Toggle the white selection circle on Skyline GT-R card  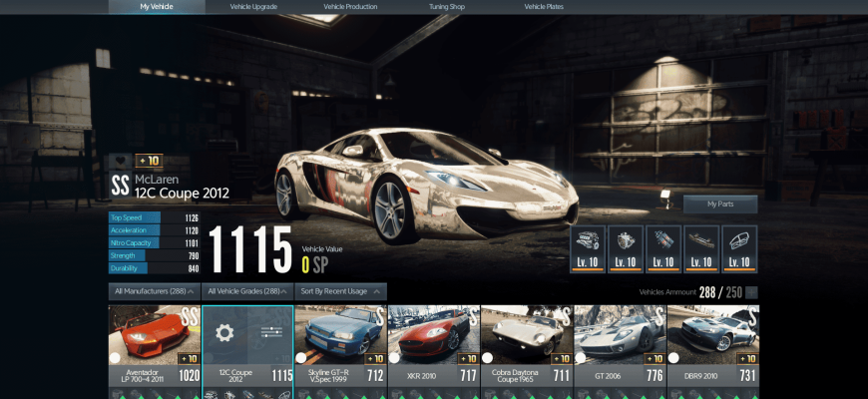coord(301,357)
